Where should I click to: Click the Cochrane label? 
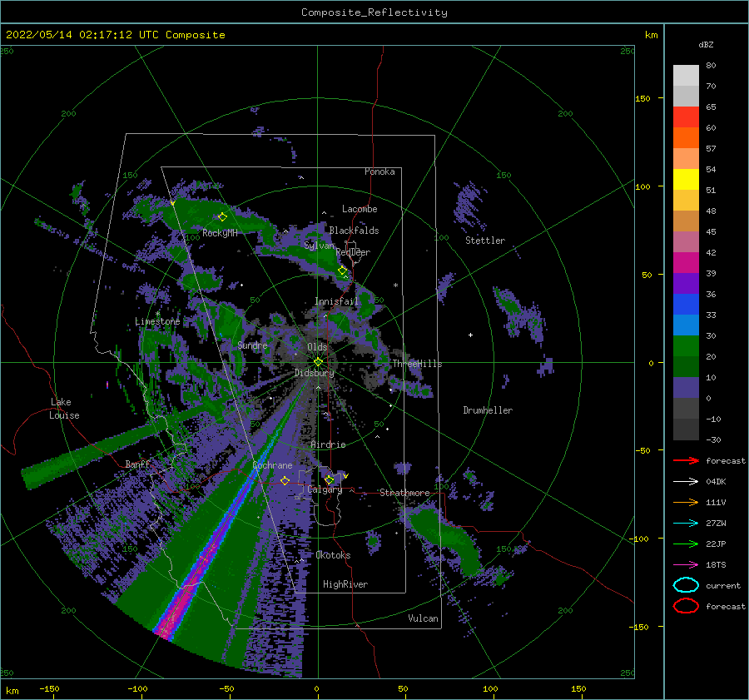272,465
